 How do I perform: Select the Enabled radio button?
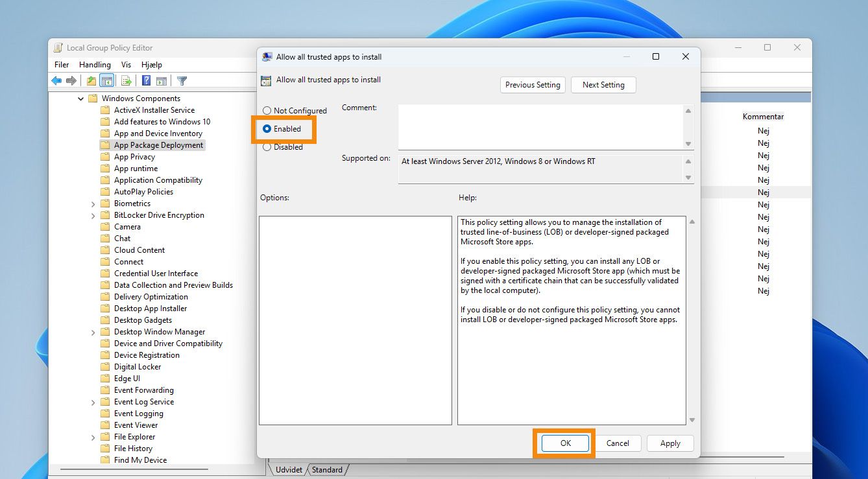[267, 129]
